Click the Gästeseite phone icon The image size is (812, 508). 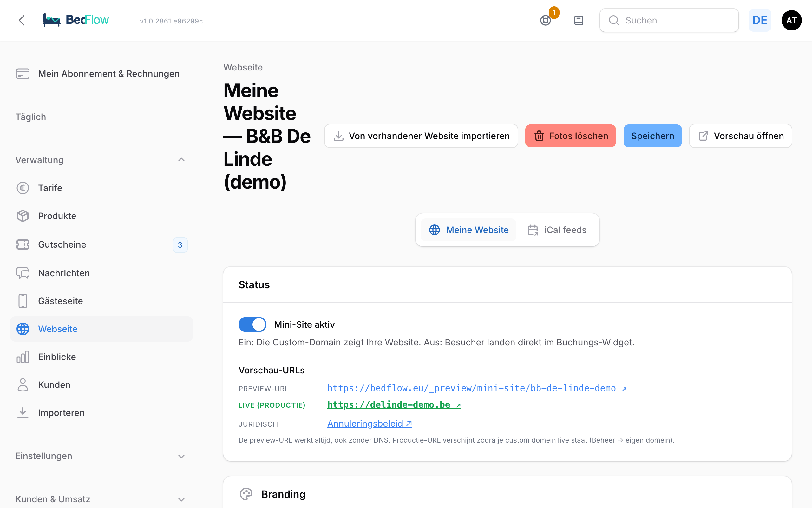[x=23, y=301]
